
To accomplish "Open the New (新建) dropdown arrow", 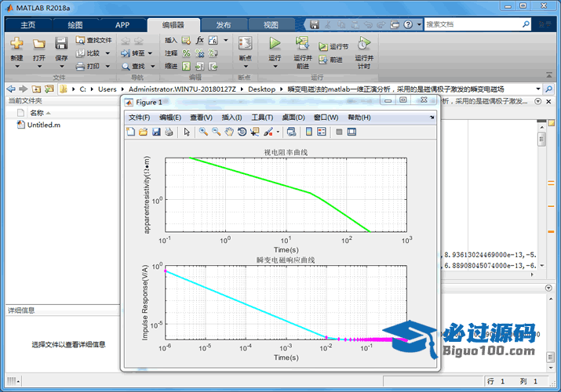I will (16, 67).
